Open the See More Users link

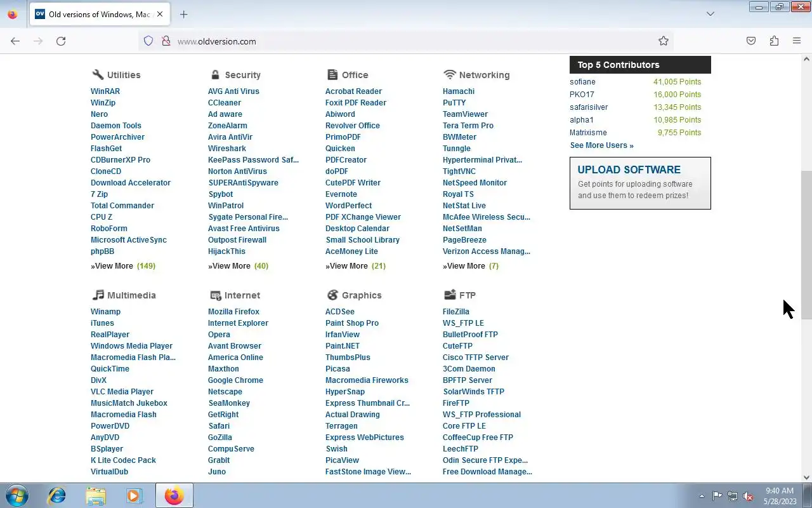pos(601,145)
